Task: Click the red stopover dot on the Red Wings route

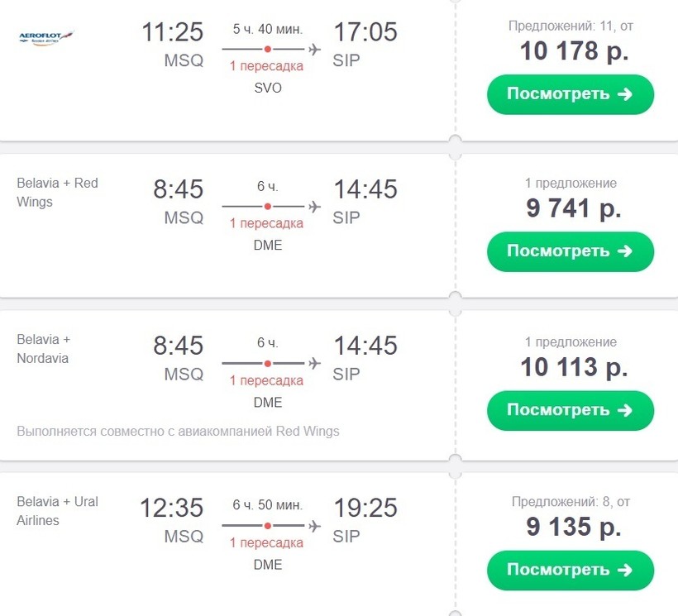Action: click(268, 206)
